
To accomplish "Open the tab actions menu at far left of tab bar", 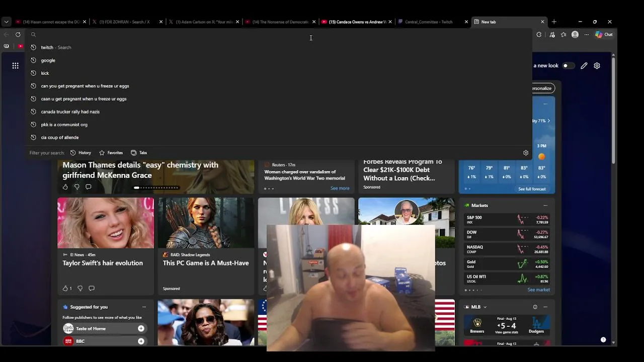I will point(6,22).
